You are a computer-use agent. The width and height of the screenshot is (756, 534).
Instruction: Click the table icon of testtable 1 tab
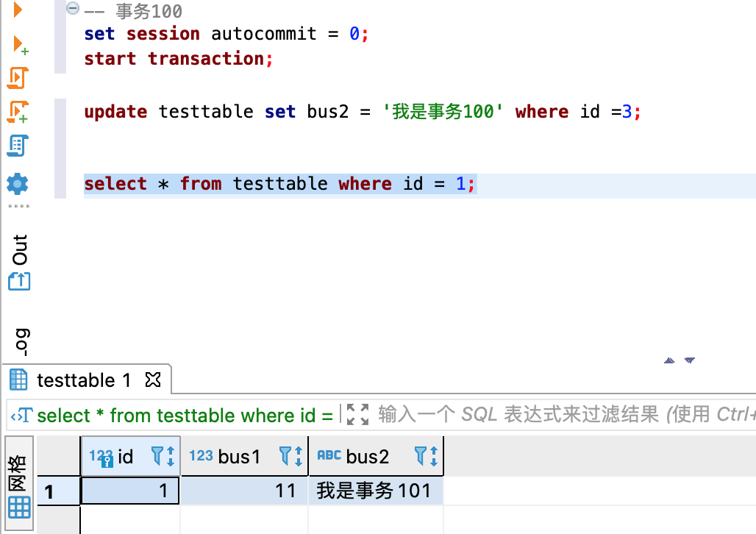(19, 380)
